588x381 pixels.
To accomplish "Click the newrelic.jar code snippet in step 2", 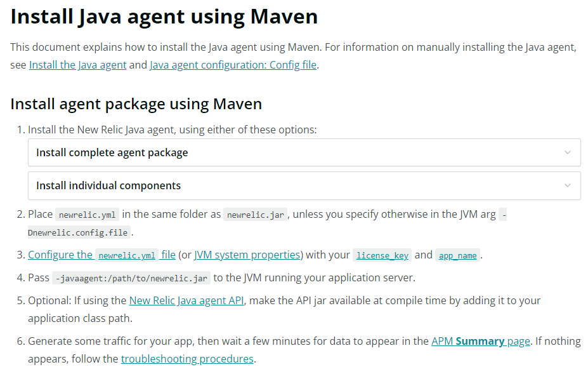I will click(255, 215).
